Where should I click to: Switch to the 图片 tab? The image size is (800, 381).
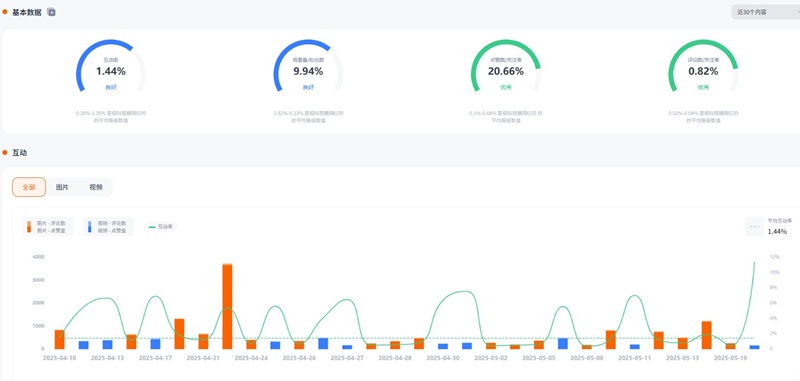pos(62,187)
